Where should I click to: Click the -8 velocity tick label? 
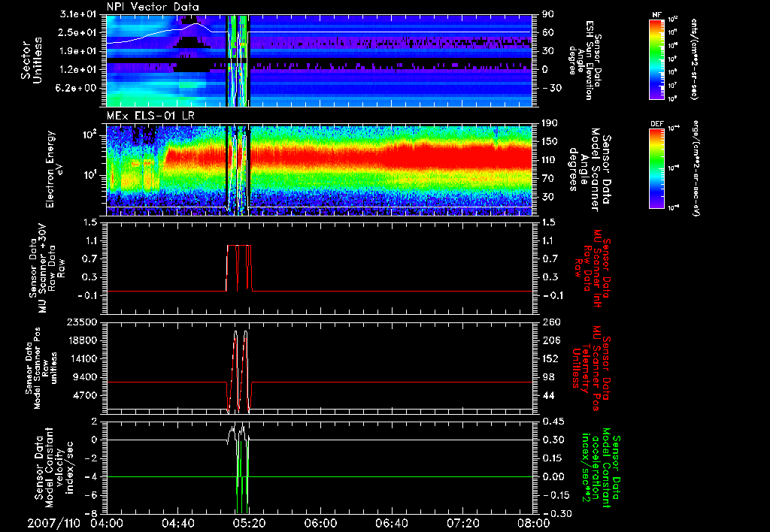point(91,513)
